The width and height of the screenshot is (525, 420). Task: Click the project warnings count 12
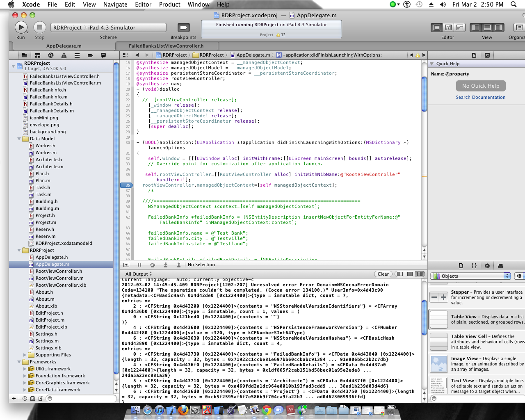(x=281, y=35)
